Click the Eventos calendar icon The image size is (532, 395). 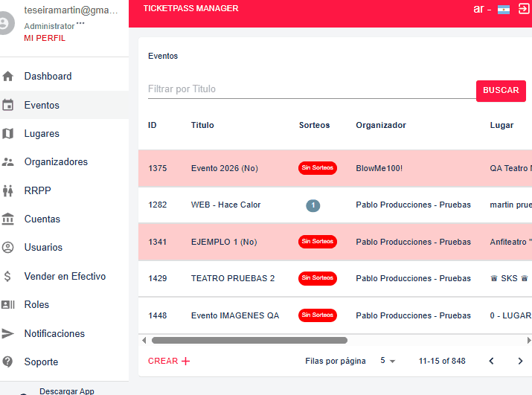(8, 105)
